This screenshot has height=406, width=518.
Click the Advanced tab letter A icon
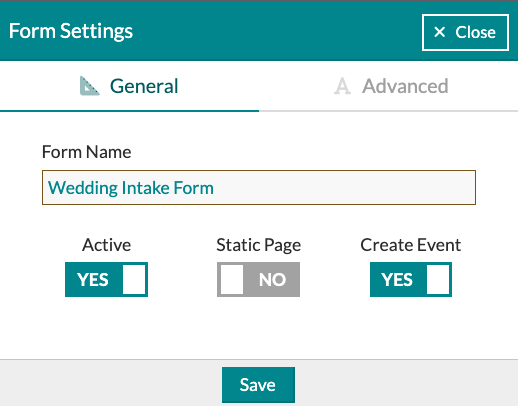click(342, 86)
